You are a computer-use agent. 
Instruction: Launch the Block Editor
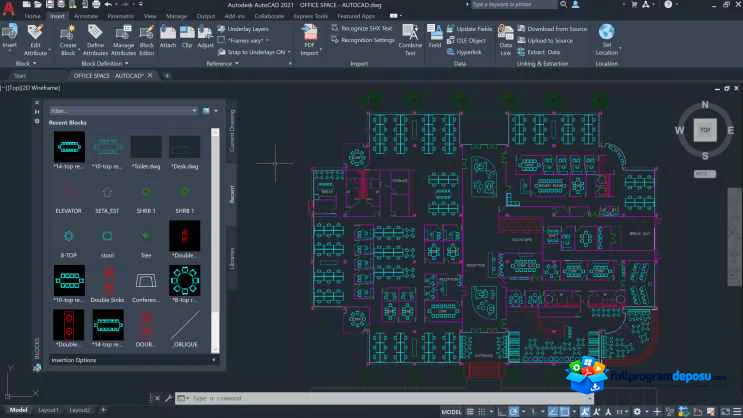[x=146, y=40]
